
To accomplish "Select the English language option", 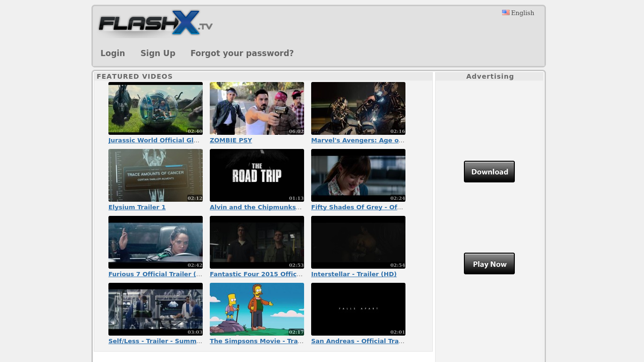I will click(522, 13).
